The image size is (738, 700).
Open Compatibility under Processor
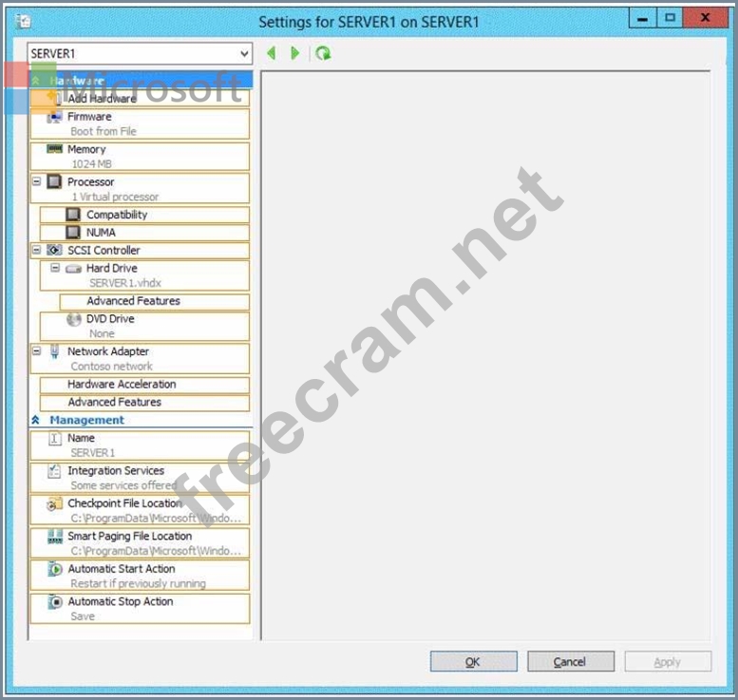(x=144, y=215)
